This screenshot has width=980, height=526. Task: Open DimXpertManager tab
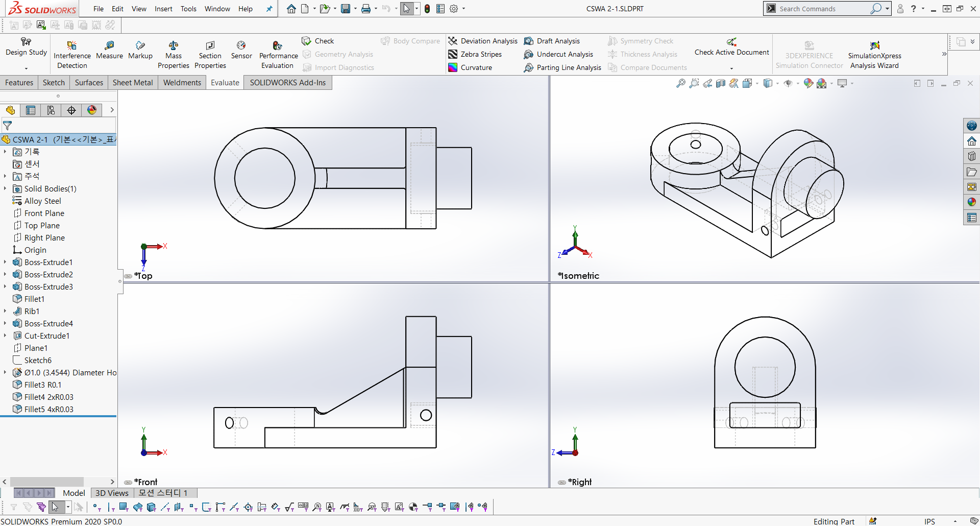(x=71, y=110)
